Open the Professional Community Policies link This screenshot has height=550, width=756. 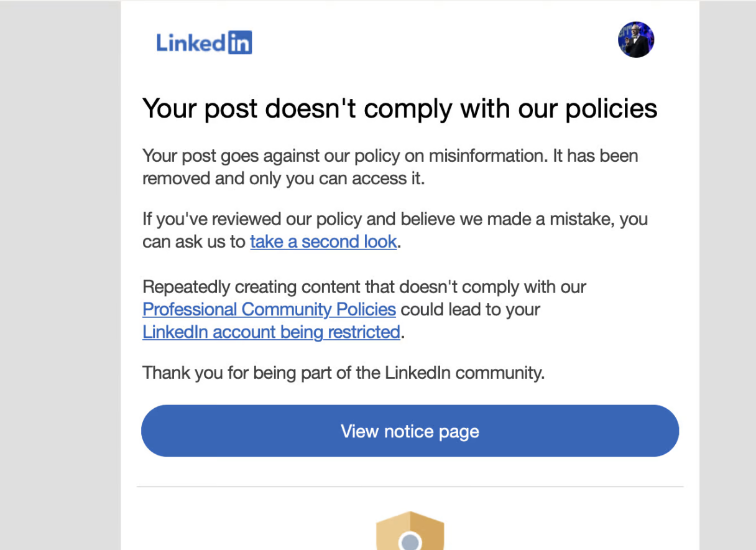(x=269, y=309)
